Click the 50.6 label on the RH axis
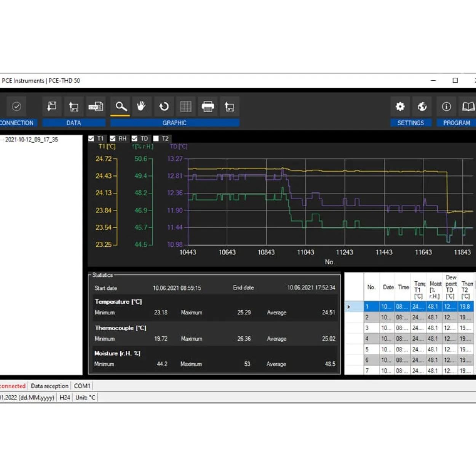The image size is (476, 476). pos(141,159)
